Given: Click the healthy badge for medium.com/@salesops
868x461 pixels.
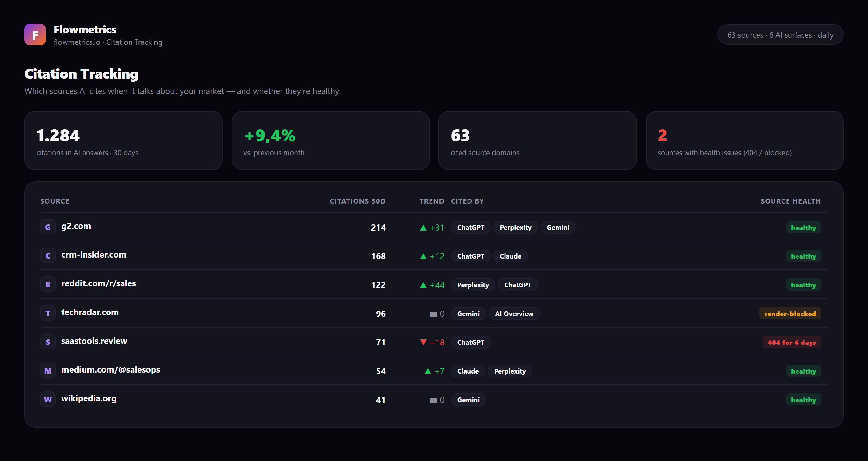Looking at the screenshot, I should click(x=804, y=371).
